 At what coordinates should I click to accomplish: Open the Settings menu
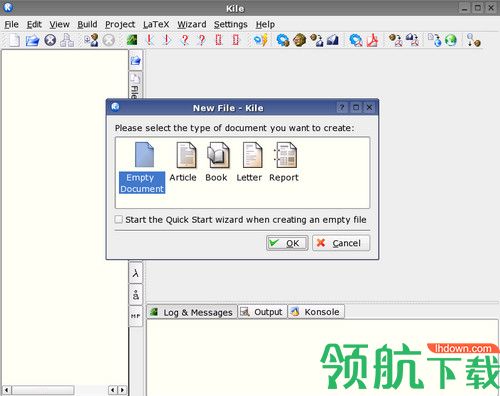coord(231,24)
